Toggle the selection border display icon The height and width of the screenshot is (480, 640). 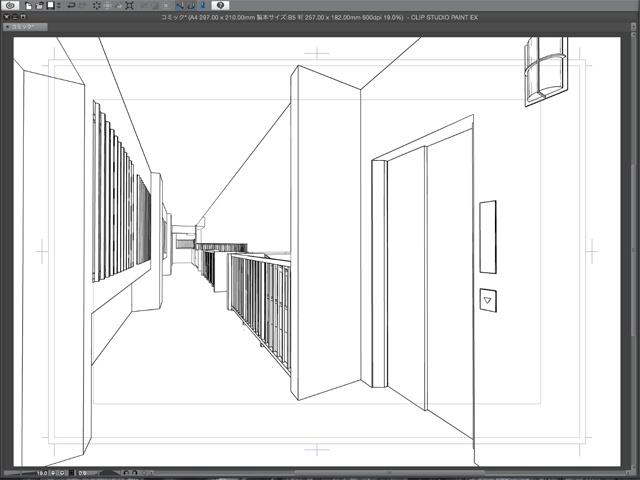[x=166, y=5]
